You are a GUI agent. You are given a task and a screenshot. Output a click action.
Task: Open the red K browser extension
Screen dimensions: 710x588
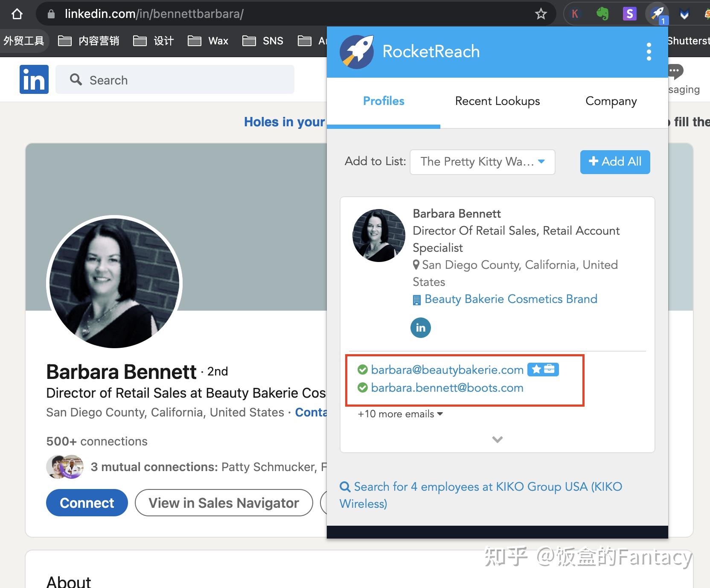coord(575,14)
